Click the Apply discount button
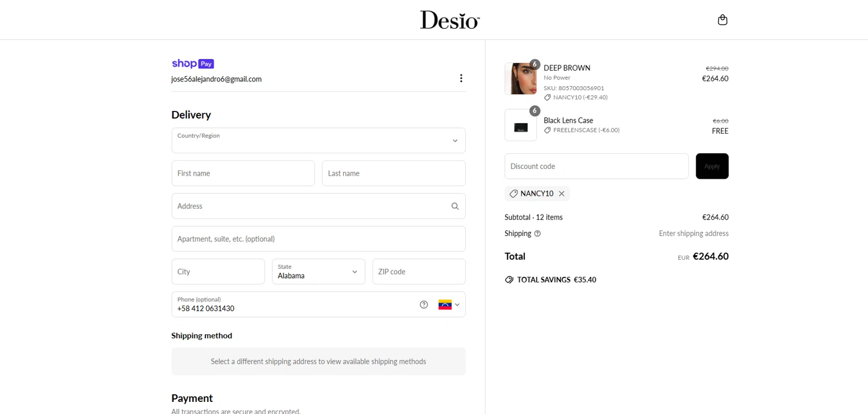 (x=712, y=166)
